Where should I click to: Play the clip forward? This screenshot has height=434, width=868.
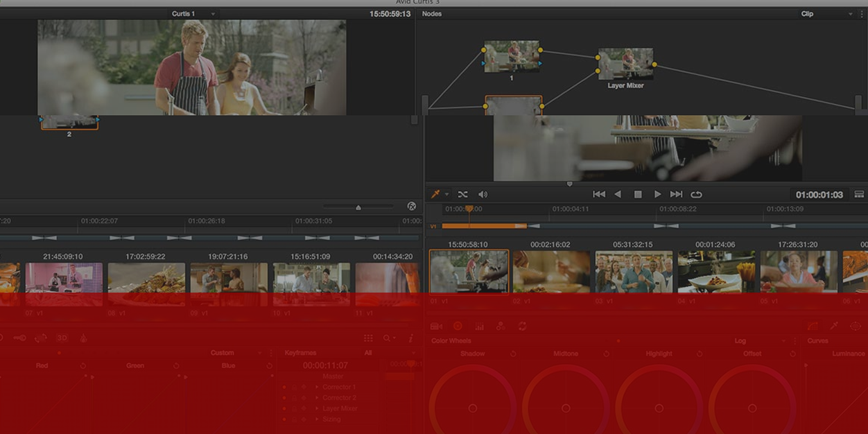coord(657,194)
